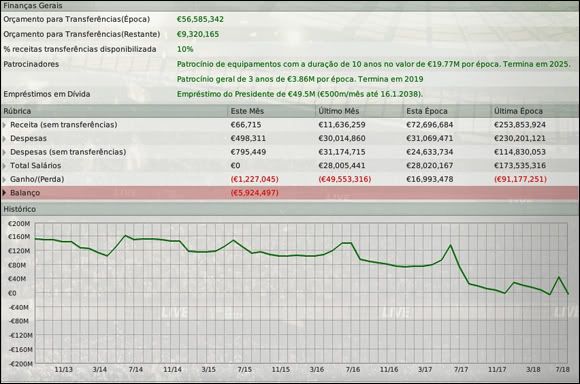Click Total Salários value €28,020,167
This screenshot has width=580, height=384.
[x=429, y=165]
